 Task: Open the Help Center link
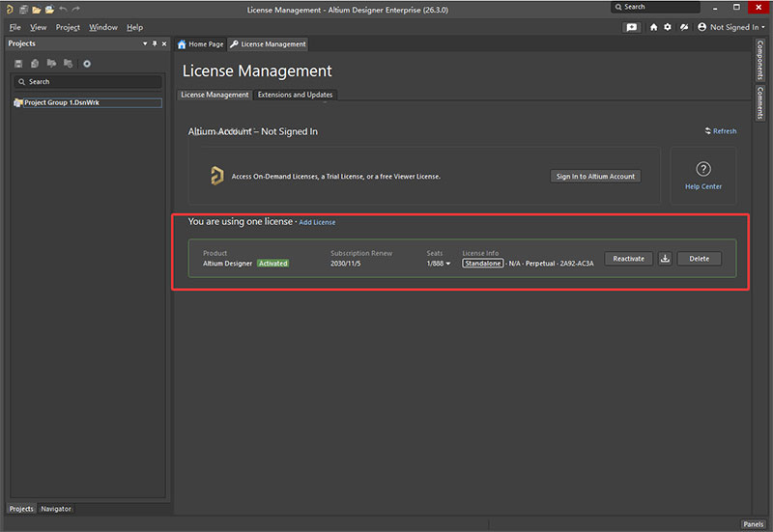[x=703, y=186]
